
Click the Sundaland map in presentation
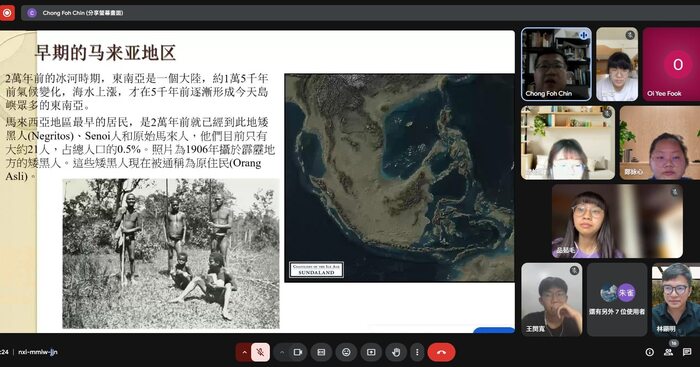[400, 178]
